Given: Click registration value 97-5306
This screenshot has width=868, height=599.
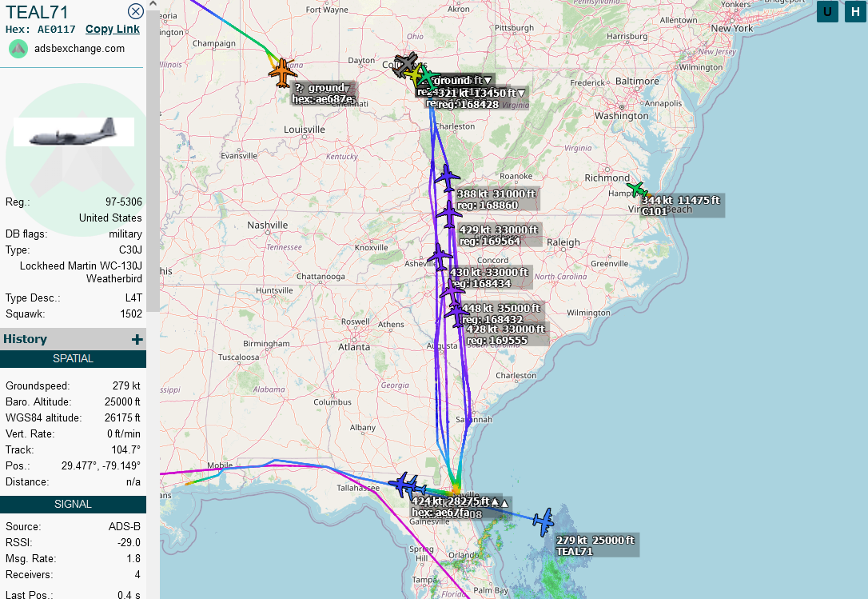Looking at the screenshot, I should tap(123, 202).
